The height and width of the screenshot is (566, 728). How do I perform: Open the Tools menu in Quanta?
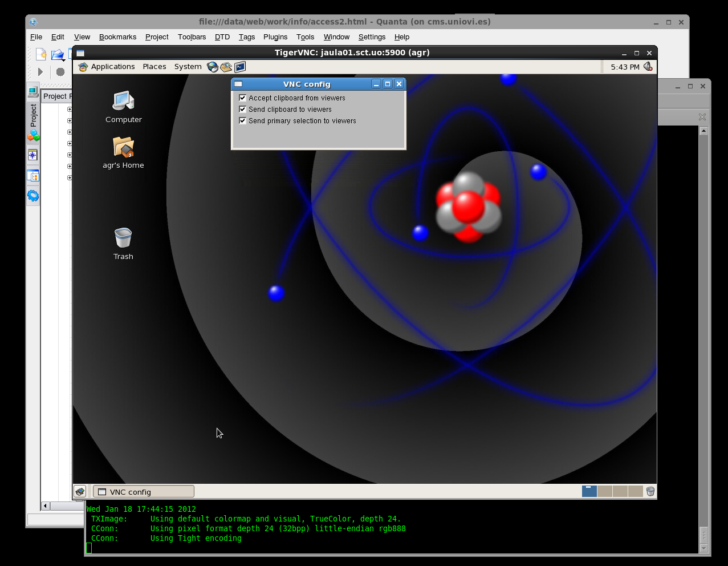[305, 37]
